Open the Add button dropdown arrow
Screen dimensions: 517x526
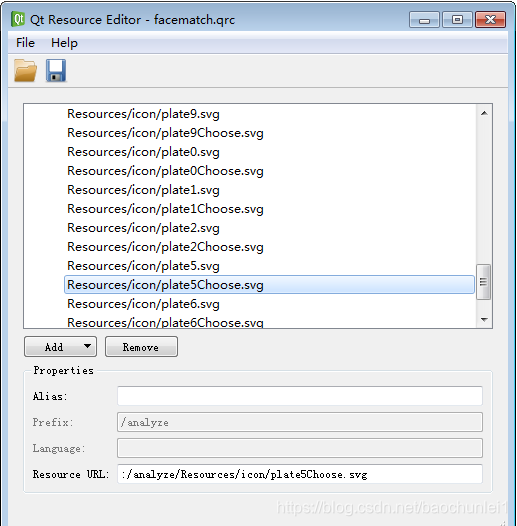click(x=87, y=346)
